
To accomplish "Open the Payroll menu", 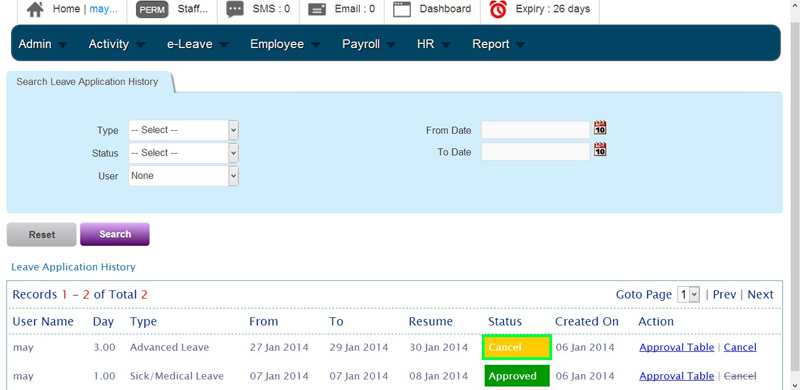I will 368,44.
